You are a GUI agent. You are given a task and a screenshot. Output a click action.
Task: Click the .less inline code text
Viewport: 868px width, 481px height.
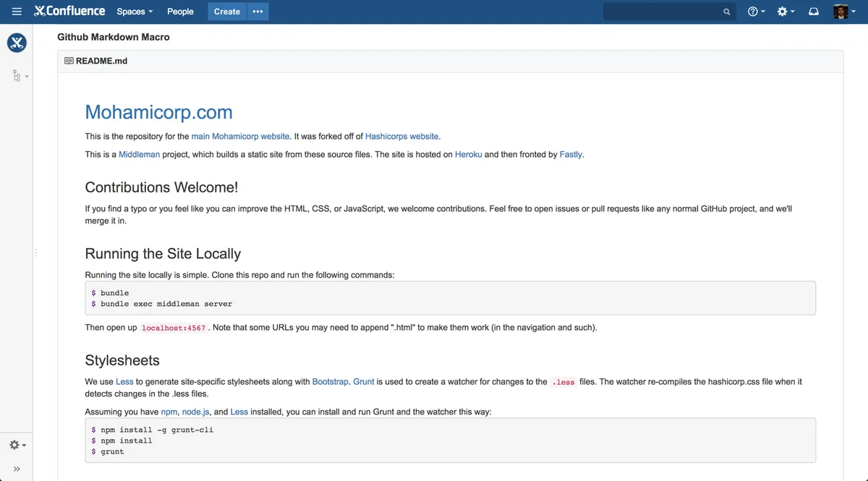point(563,382)
